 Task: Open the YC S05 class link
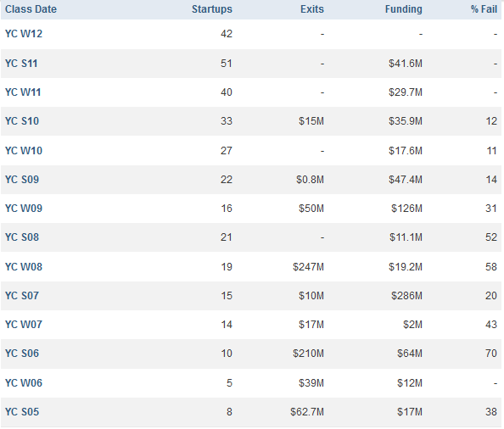(22, 412)
